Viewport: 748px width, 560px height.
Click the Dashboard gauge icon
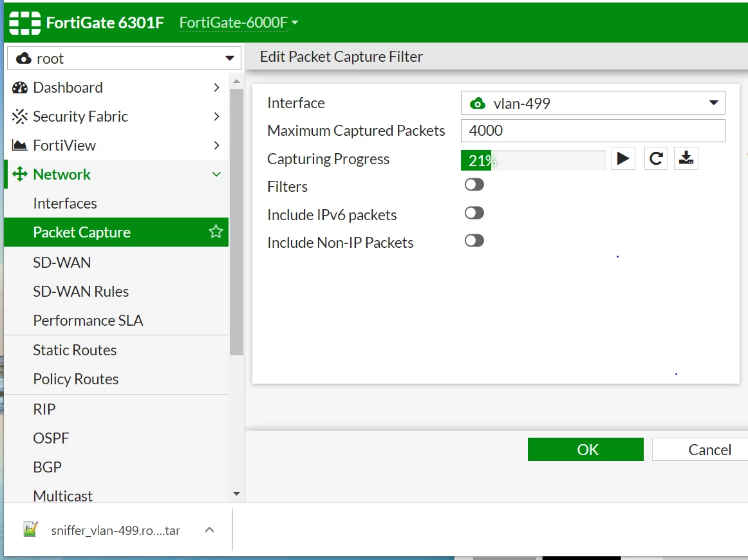[19, 88]
